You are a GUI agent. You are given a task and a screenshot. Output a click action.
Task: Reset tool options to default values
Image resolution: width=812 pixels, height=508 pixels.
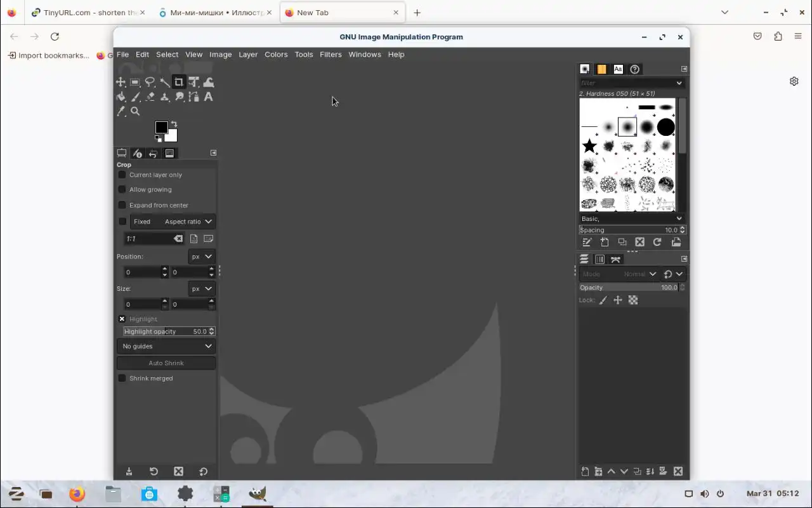(203, 471)
